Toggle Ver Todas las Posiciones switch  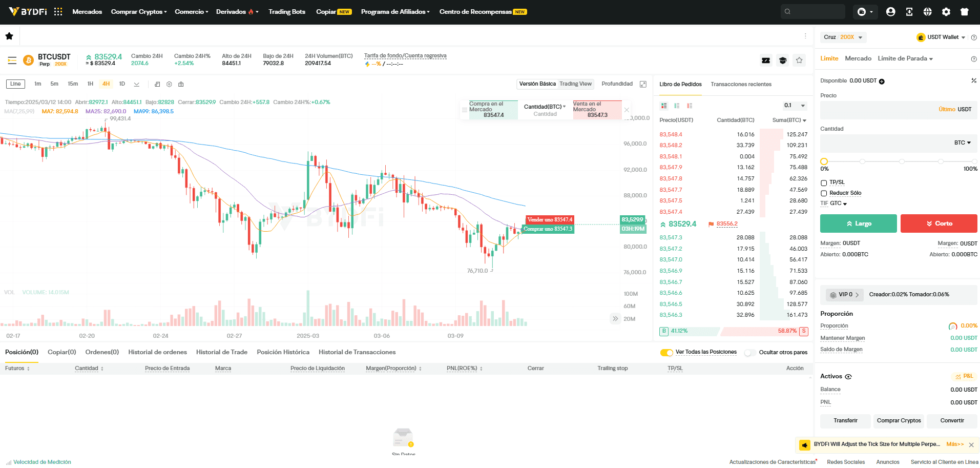[x=666, y=353]
